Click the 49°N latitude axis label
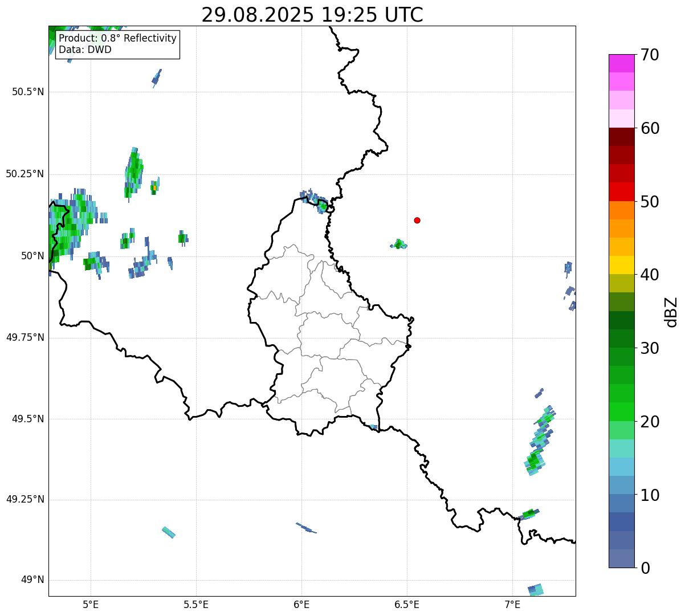This screenshot has width=685, height=616. pyautogui.click(x=32, y=580)
